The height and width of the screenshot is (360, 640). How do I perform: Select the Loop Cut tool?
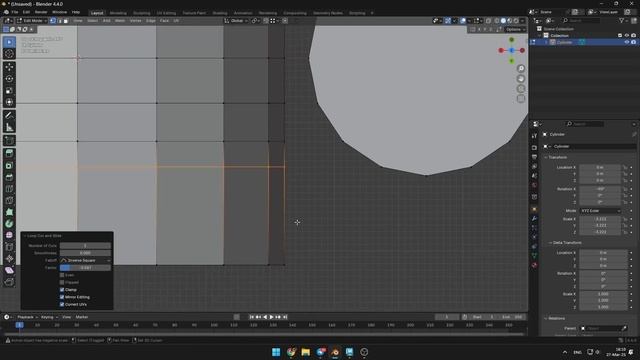coord(9,189)
